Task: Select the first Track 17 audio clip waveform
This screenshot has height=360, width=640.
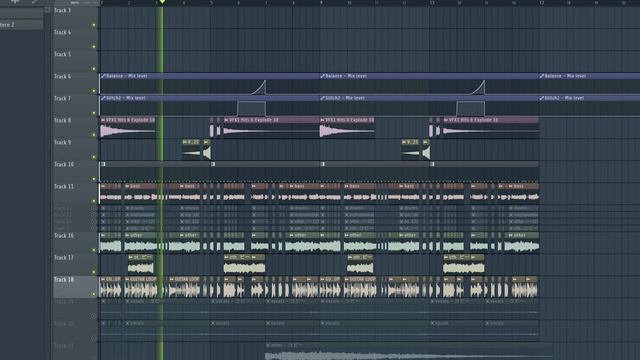Action: pyautogui.click(x=141, y=268)
